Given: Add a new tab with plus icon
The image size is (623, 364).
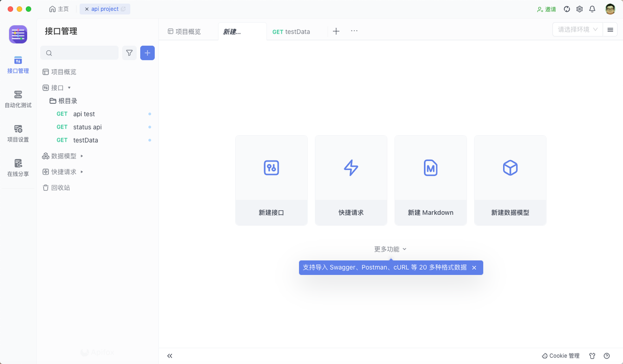Looking at the screenshot, I should click(336, 31).
